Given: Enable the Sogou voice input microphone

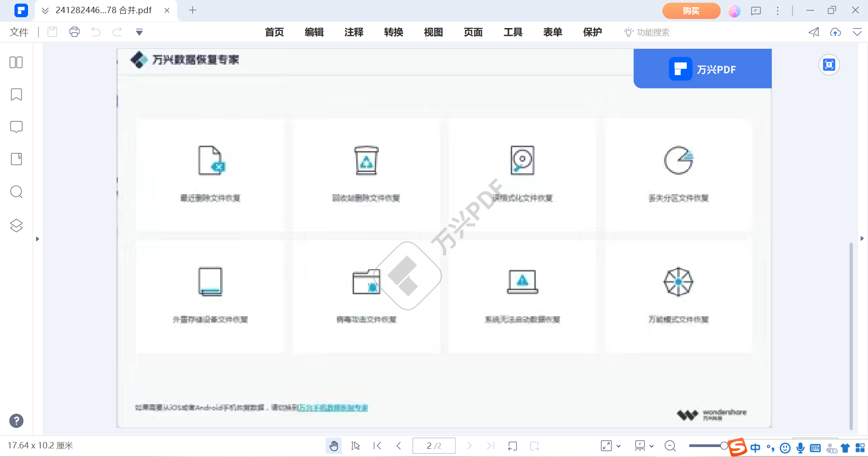Looking at the screenshot, I should point(800,448).
